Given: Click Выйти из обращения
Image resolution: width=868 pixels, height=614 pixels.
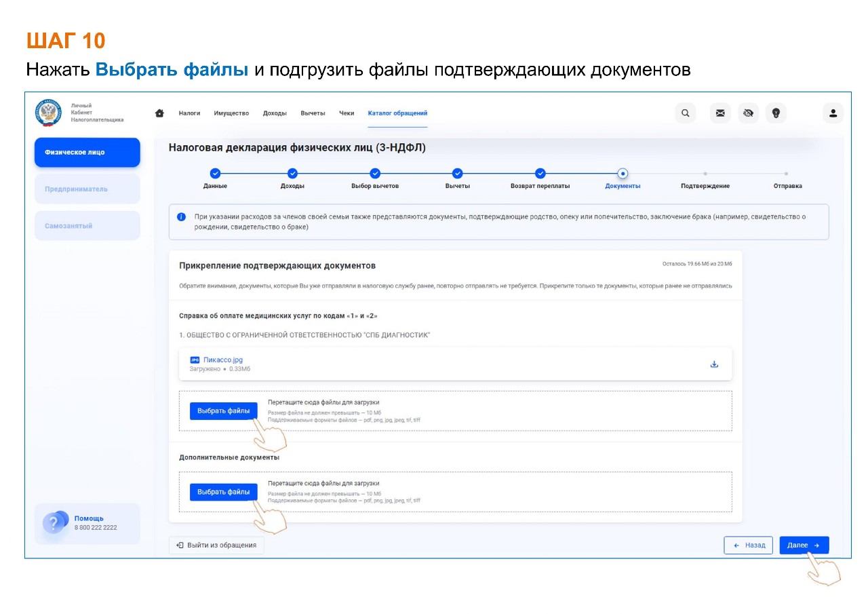Looking at the screenshot, I should (x=216, y=545).
